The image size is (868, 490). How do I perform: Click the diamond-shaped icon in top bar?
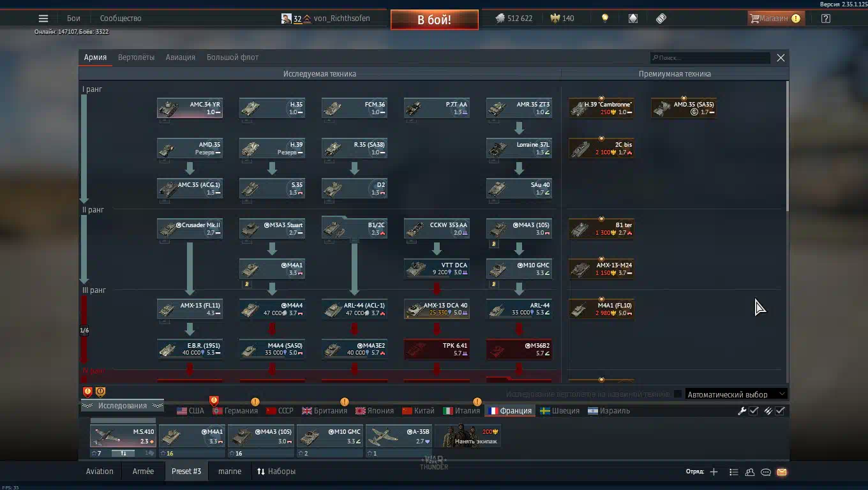coord(633,19)
